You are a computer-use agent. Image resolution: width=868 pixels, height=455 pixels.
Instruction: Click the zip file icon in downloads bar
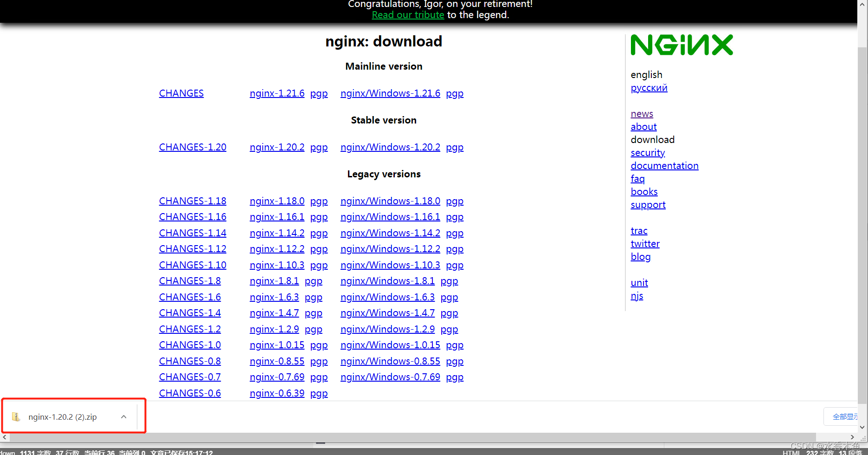[x=16, y=417]
